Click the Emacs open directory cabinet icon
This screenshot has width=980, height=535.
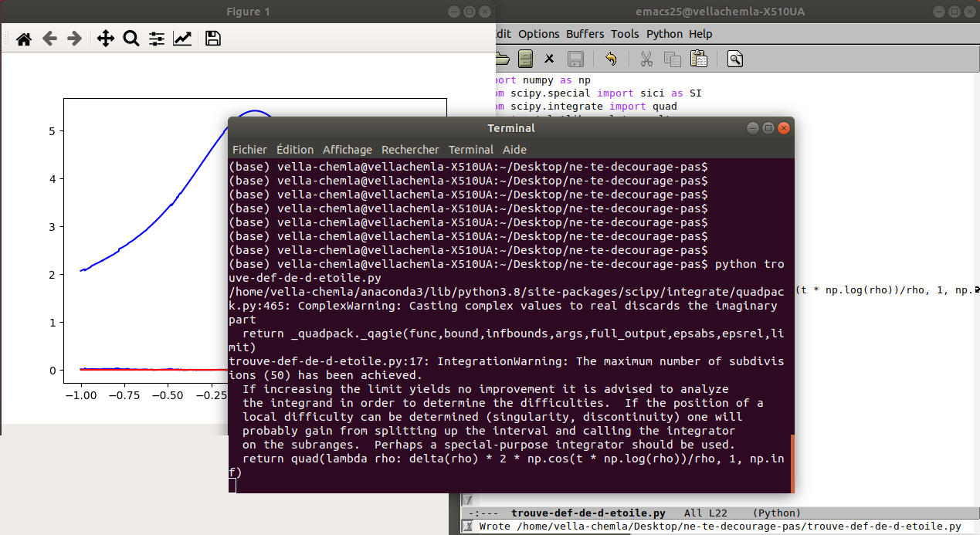[x=526, y=59]
